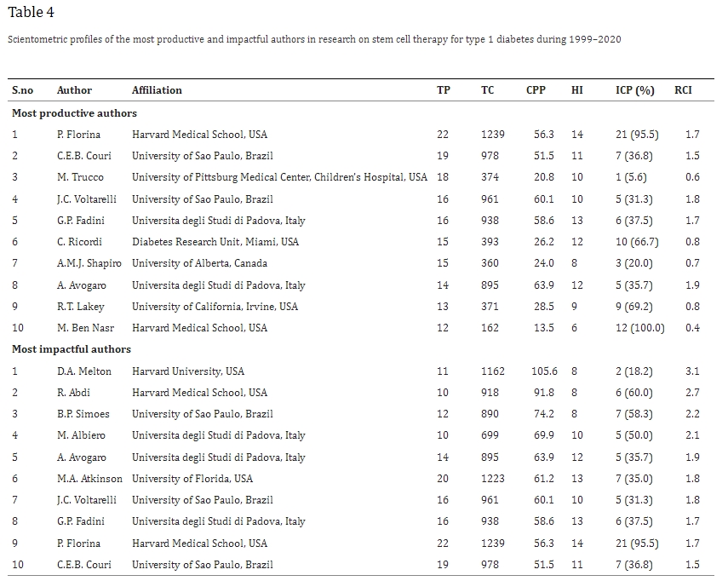This screenshot has height=581, width=728.
Task: Click the HI column header
Action: tap(577, 90)
